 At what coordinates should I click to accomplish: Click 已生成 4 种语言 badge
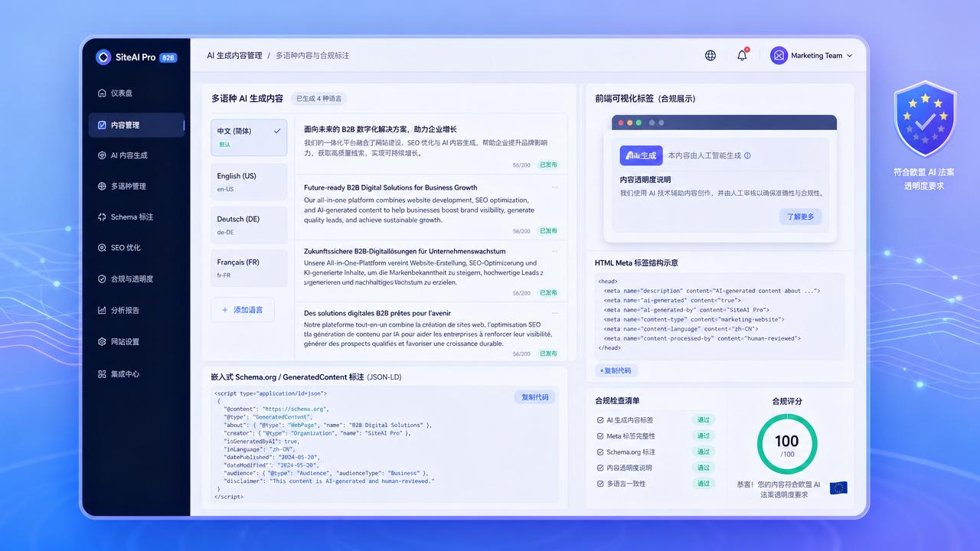[320, 99]
